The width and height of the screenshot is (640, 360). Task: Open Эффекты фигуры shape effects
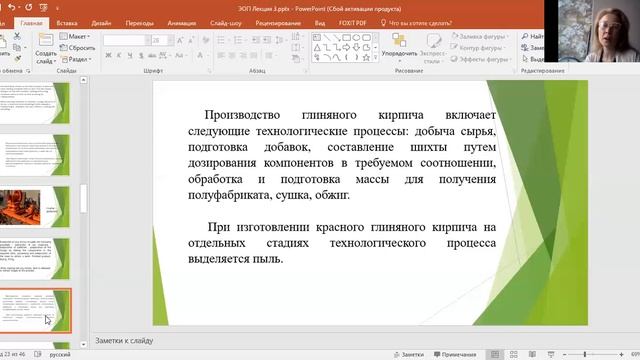(481, 59)
